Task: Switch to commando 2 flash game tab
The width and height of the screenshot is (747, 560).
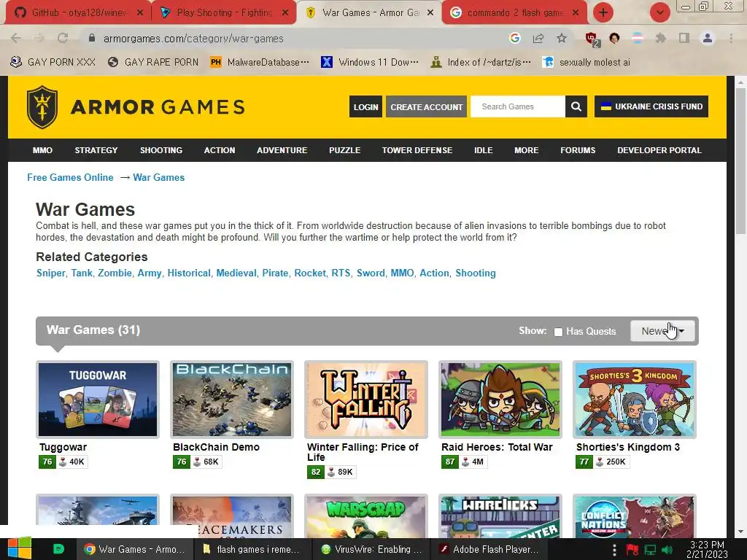Action: [x=514, y=13]
